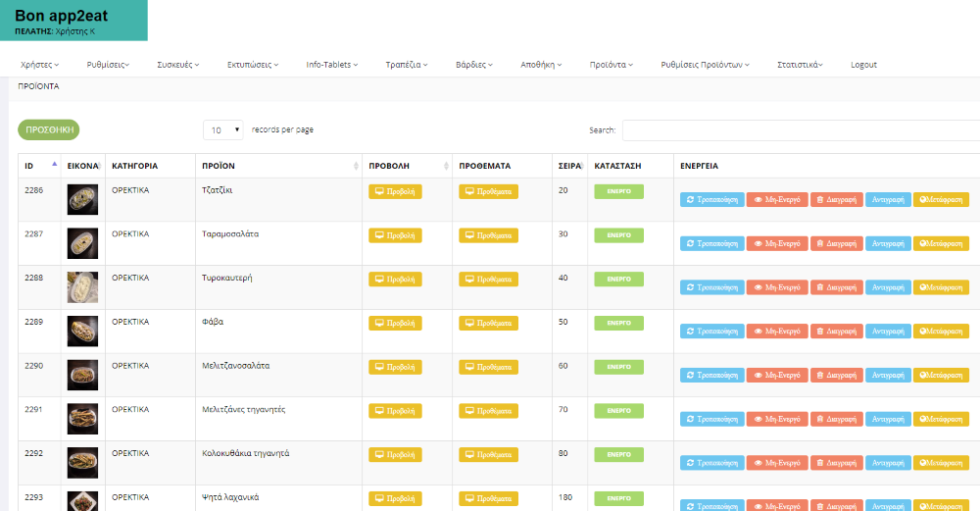Expand the Εκτυπώσεις dropdown menu

pyautogui.click(x=253, y=65)
